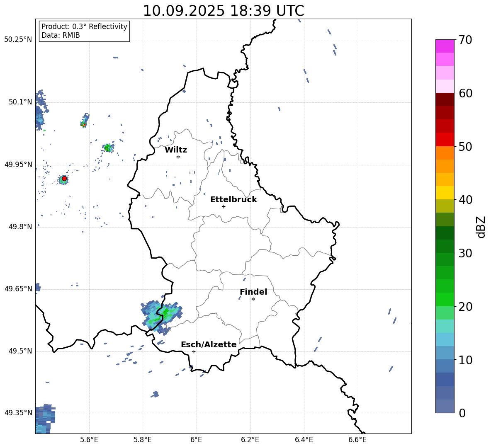This screenshot has height=448, width=491.
Task: Click the 'dBZ' colorbar axis label
Action: pos(481,227)
